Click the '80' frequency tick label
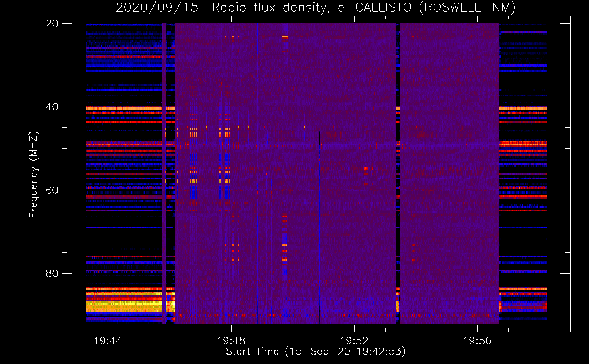 coord(52,273)
